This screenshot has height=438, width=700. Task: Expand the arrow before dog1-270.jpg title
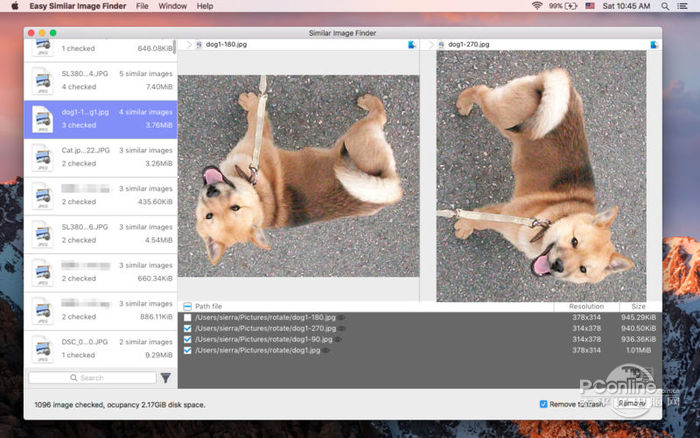(431, 45)
